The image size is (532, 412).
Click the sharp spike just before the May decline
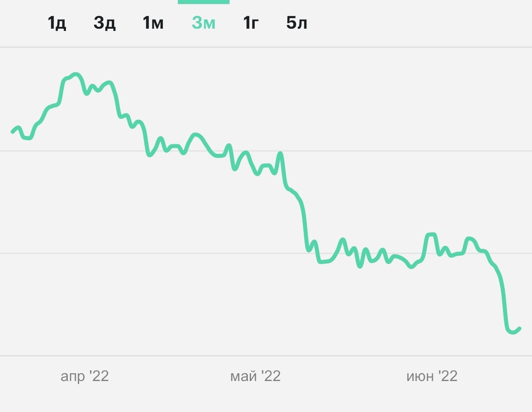pos(280,153)
